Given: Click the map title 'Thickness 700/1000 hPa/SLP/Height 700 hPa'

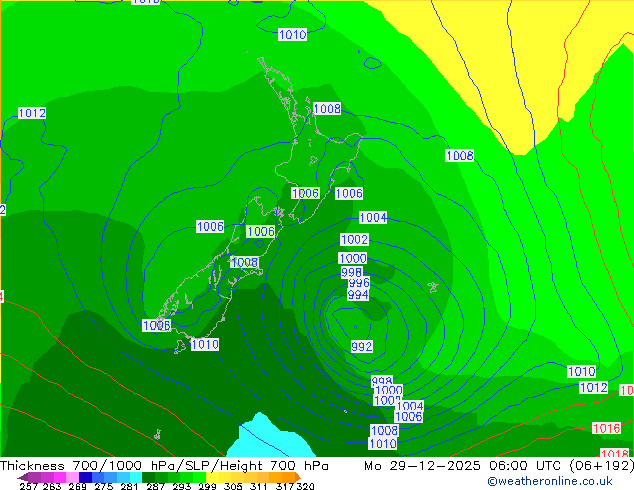Looking at the screenshot, I should coord(164,466).
